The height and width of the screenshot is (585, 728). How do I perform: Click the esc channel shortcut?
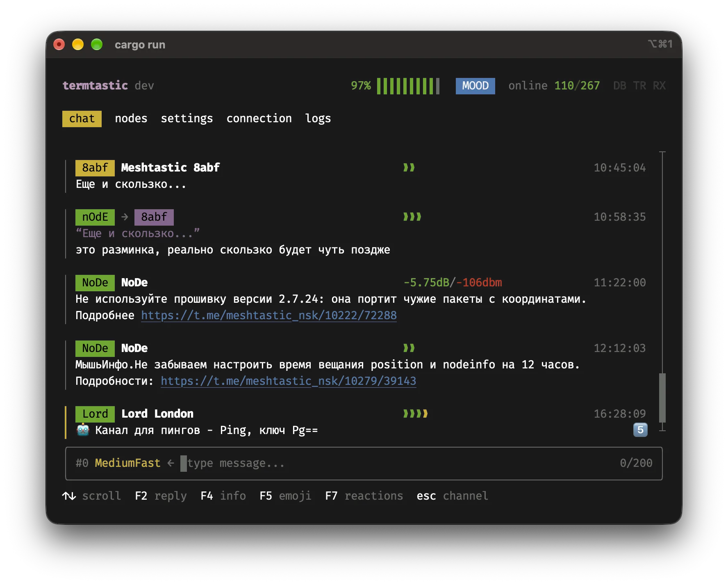pyautogui.click(x=453, y=496)
